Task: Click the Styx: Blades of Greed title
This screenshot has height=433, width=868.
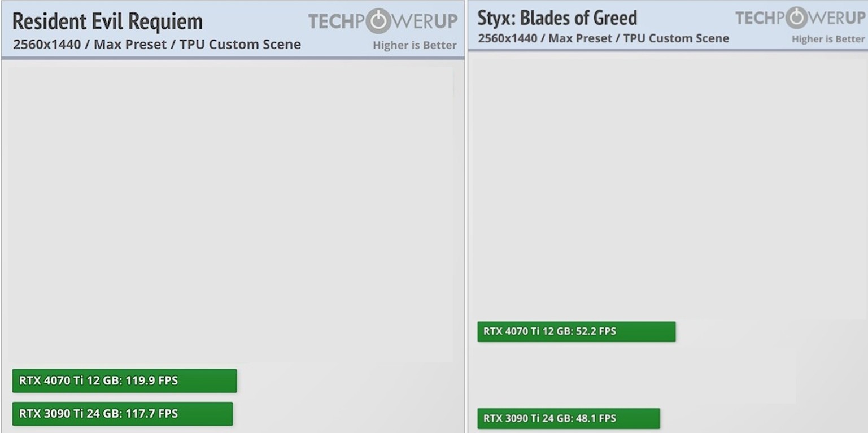Action: [x=557, y=18]
